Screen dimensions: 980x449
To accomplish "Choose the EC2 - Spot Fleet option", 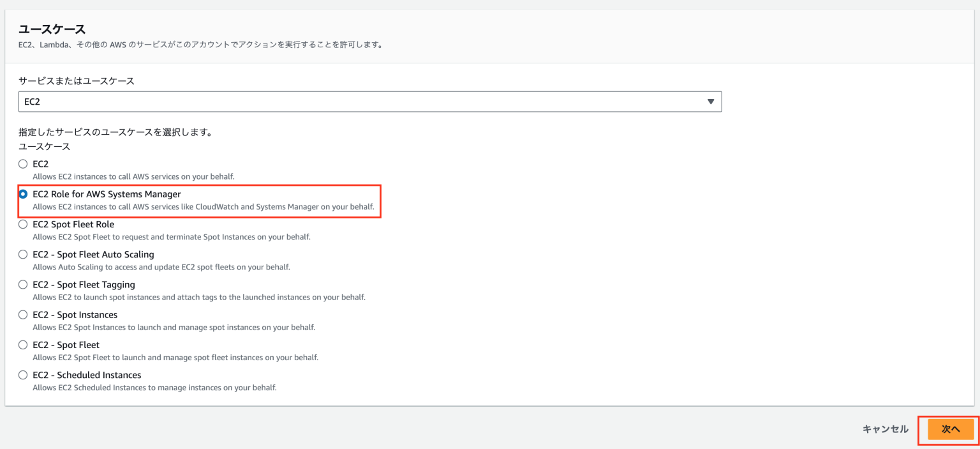I will point(23,344).
